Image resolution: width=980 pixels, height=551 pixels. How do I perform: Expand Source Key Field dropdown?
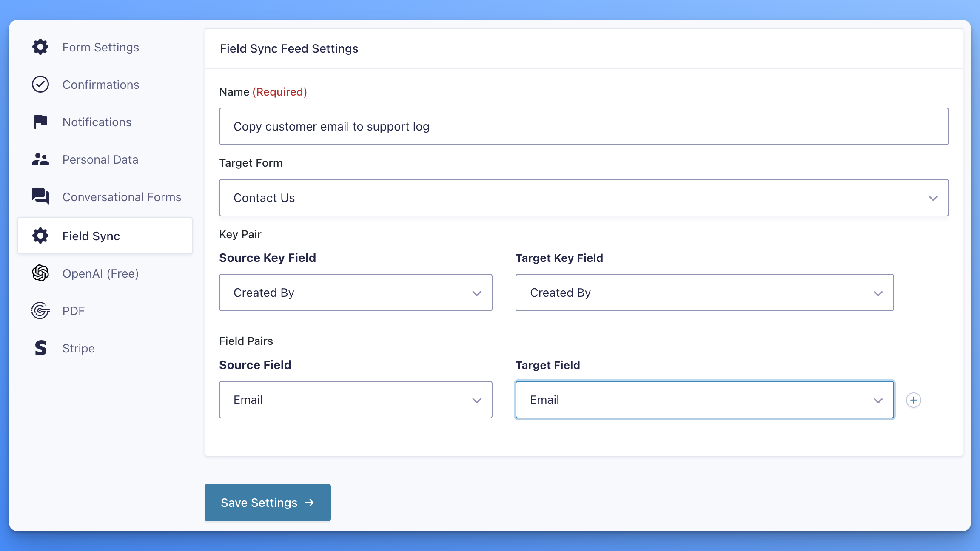[x=356, y=293]
